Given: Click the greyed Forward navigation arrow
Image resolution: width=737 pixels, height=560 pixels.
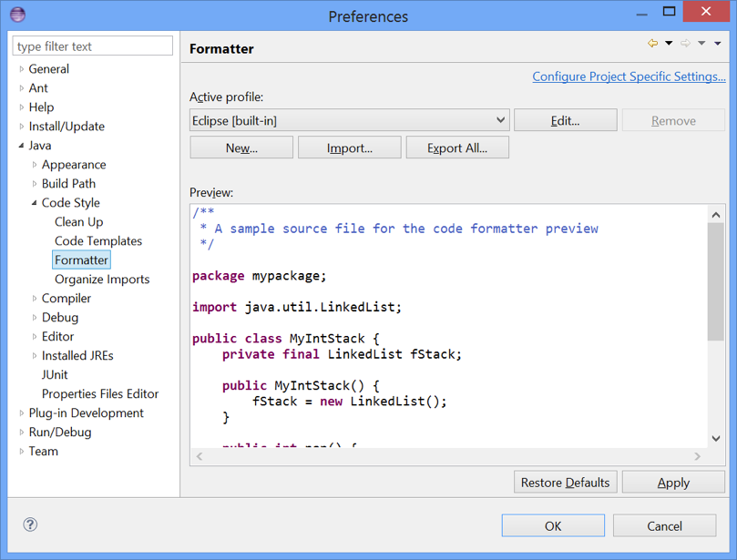Looking at the screenshot, I should coord(685,43).
